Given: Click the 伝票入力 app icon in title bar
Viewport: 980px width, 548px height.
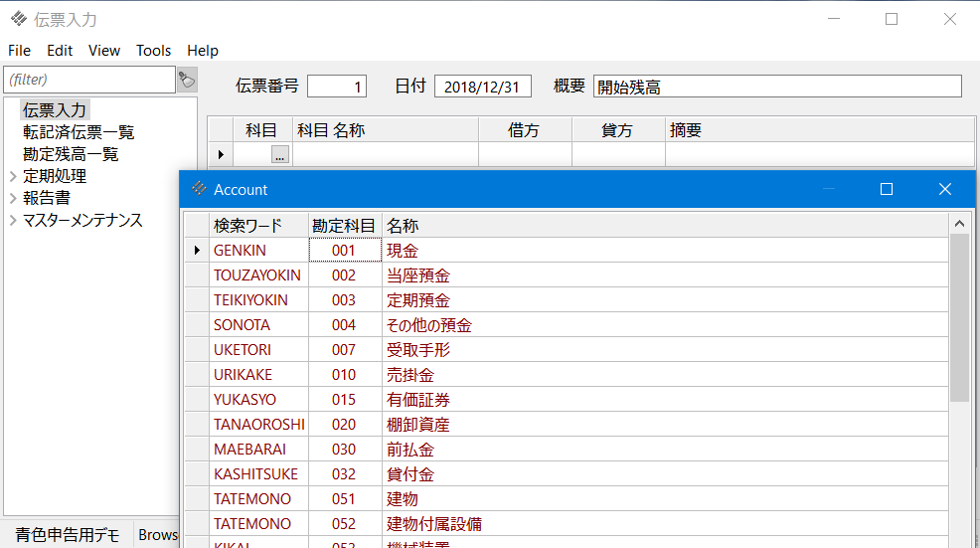Looking at the screenshot, I should tap(18, 19).
